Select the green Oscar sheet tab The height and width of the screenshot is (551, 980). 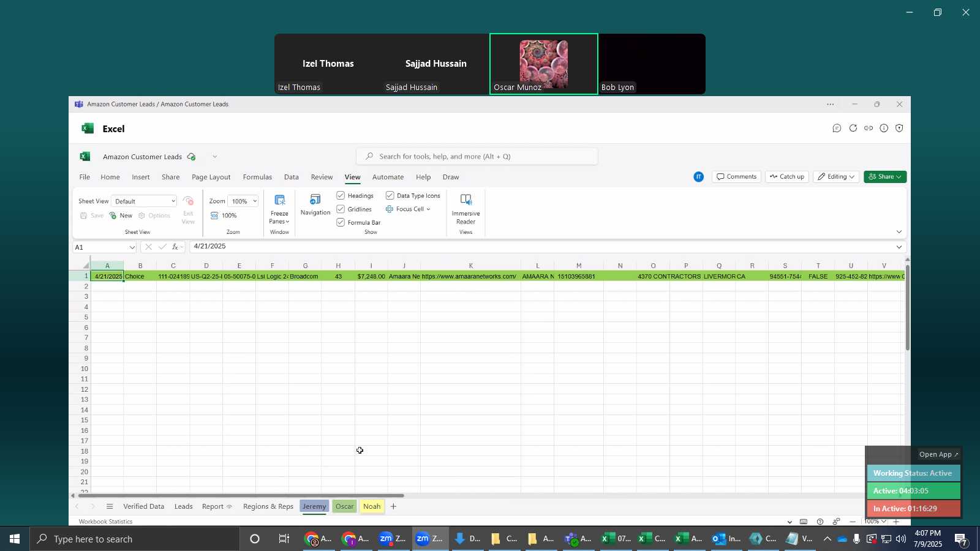click(344, 506)
